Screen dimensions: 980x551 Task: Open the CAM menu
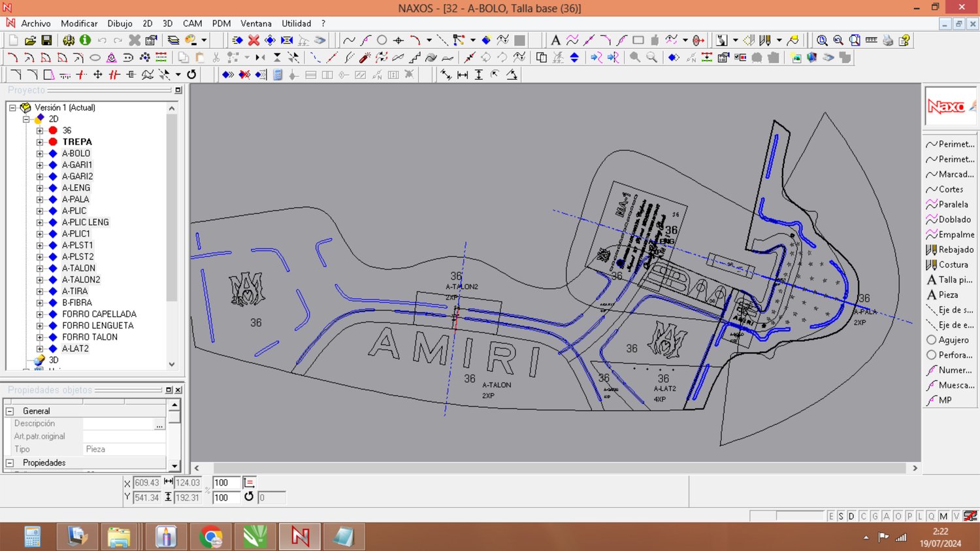click(x=192, y=24)
